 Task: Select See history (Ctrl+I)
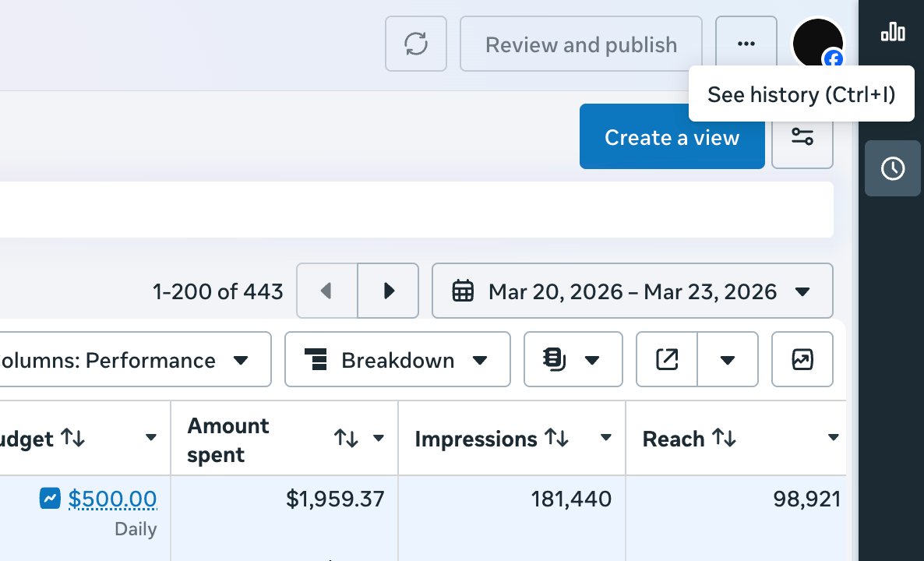click(801, 93)
